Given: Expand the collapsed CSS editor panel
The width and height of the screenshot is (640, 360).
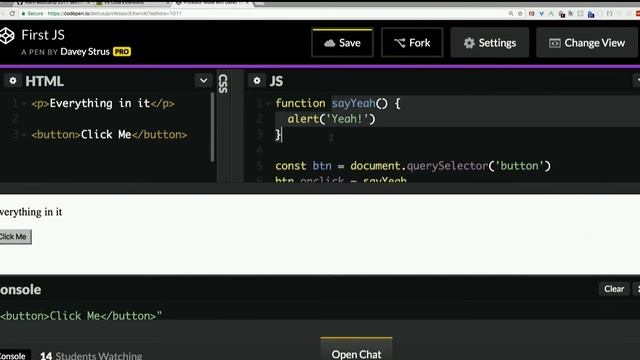Looking at the screenshot, I should 223,84.
